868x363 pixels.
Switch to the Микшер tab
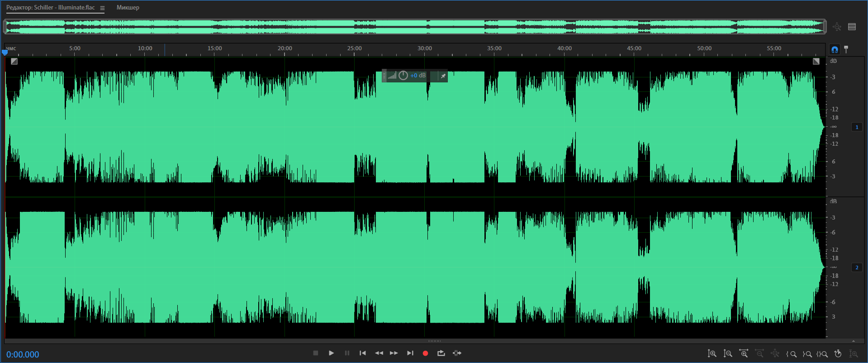pos(128,7)
